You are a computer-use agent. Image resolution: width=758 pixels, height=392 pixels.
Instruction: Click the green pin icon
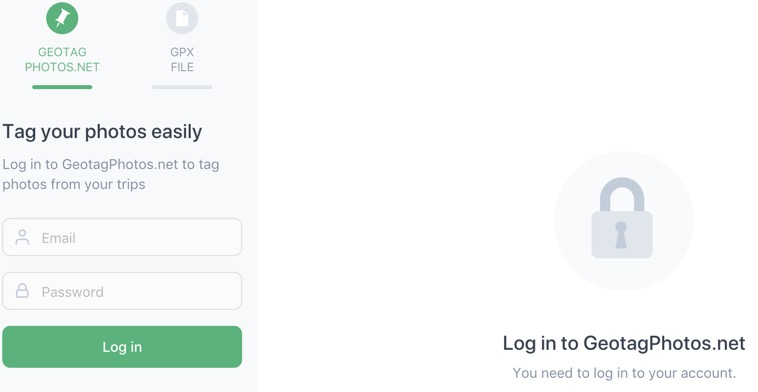62,18
